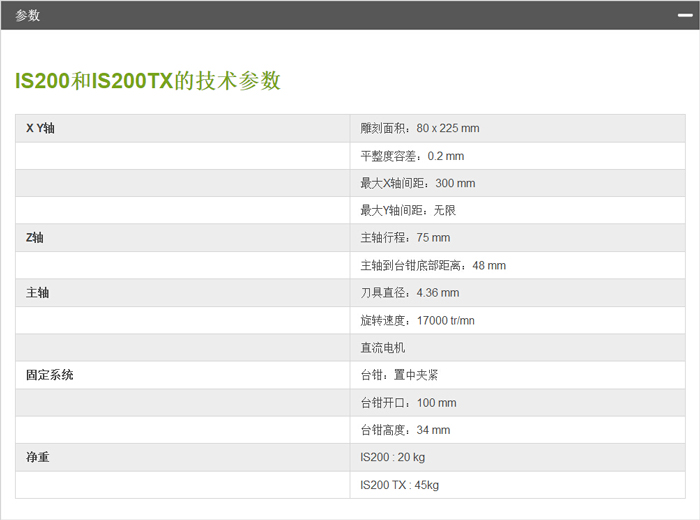
Task: Select 刀具直径：4.36 mm cell
Action: [517, 293]
